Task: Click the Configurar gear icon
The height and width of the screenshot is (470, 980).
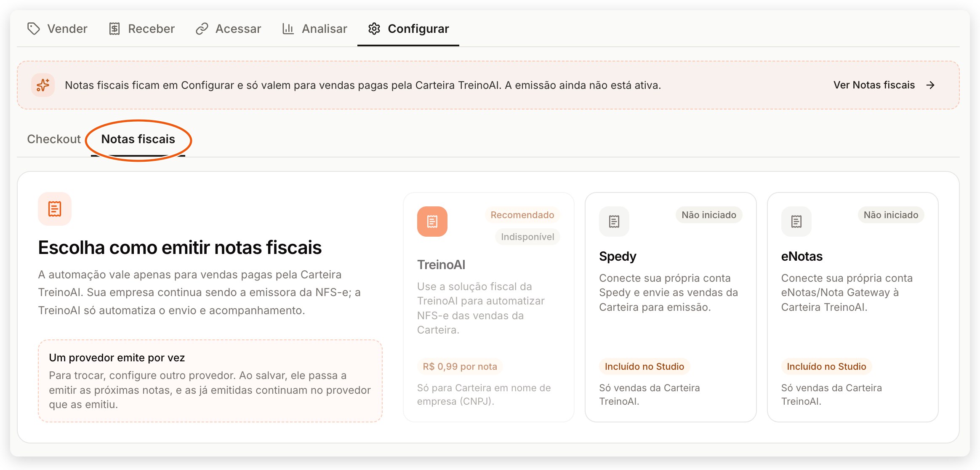Action: click(374, 29)
